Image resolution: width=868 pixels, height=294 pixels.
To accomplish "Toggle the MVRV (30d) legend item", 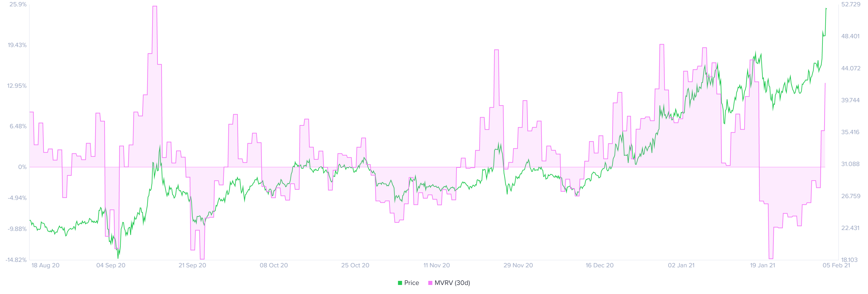I will (449, 283).
